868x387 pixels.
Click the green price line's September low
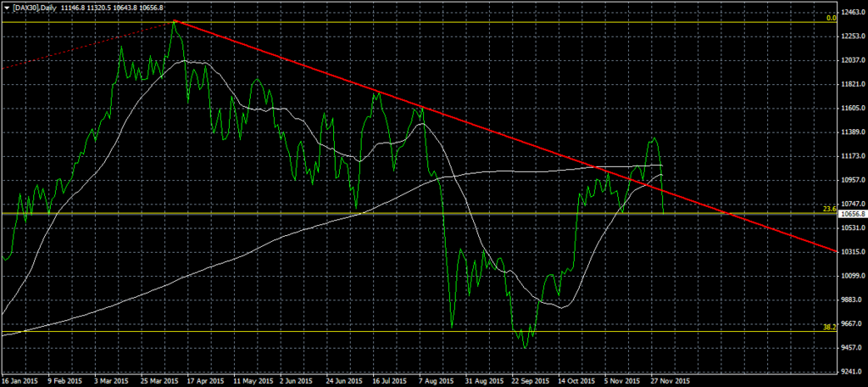[526, 347]
